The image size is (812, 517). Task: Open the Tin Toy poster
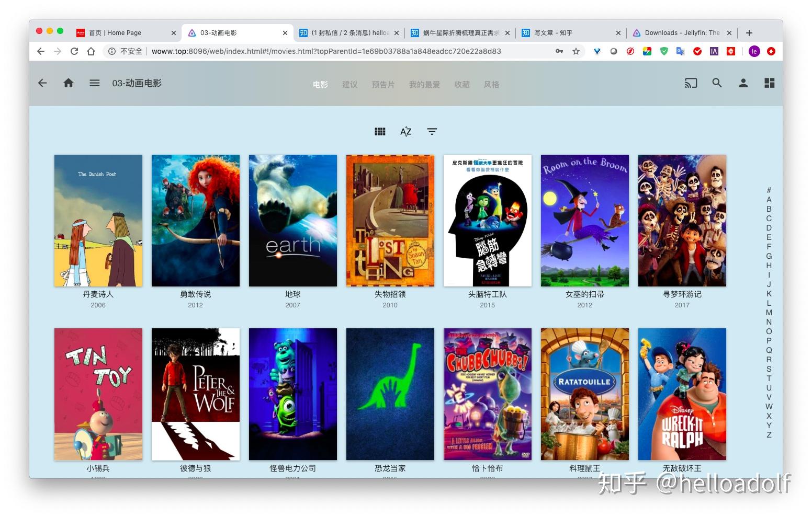(98, 394)
